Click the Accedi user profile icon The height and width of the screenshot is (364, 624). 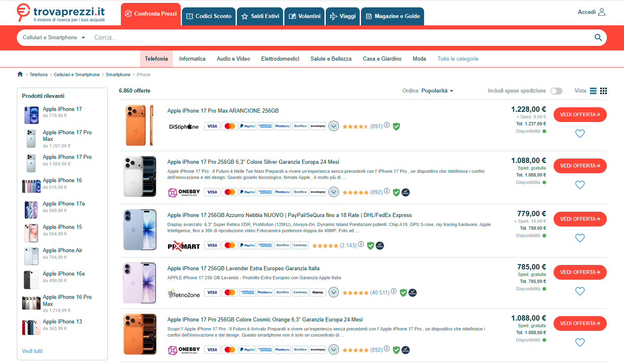(x=601, y=12)
